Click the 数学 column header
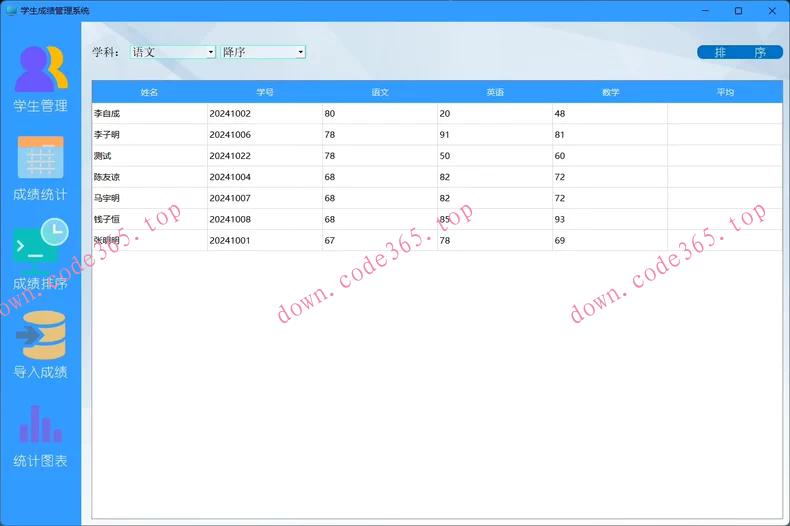Viewport: 790px width, 526px height. 610,92
